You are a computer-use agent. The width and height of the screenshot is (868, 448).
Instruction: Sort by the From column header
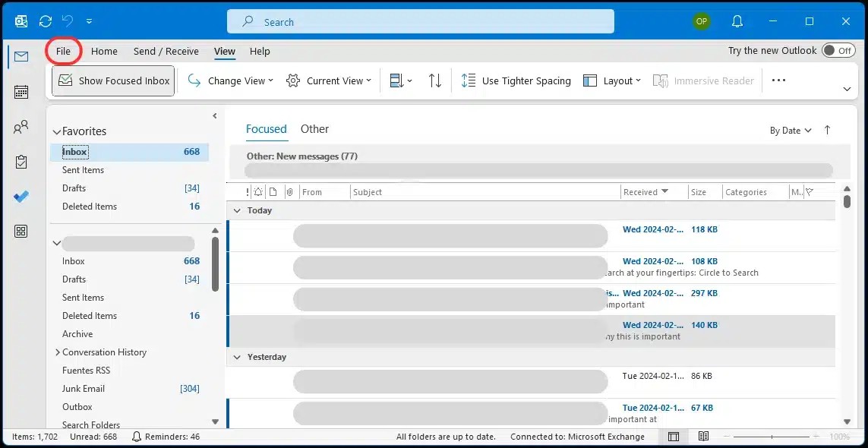325,192
